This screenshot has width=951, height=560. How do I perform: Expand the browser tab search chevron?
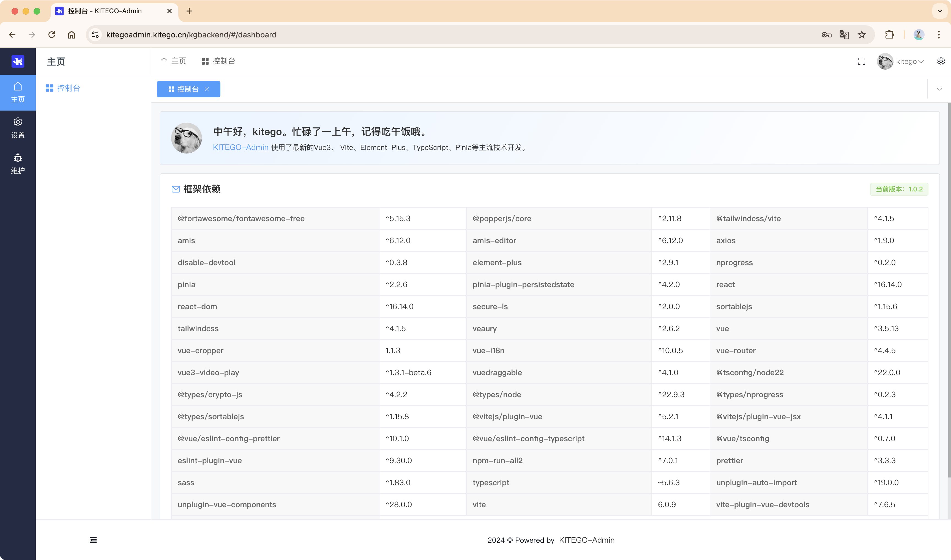point(940,11)
